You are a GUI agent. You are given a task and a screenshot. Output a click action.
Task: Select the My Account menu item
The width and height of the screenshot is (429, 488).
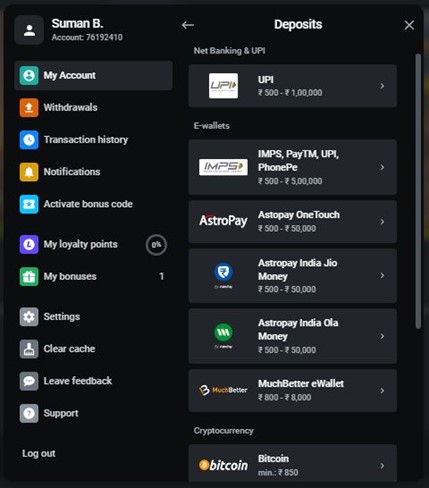(93, 75)
